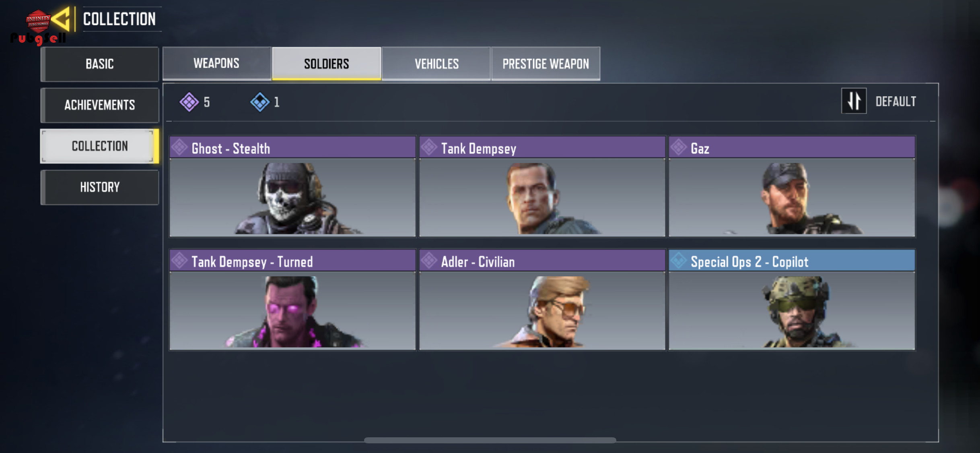Image resolution: width=980 pixels, height=453 pixels.
Task: Switch to the WEAPONS tab
Action: point(216,64)
